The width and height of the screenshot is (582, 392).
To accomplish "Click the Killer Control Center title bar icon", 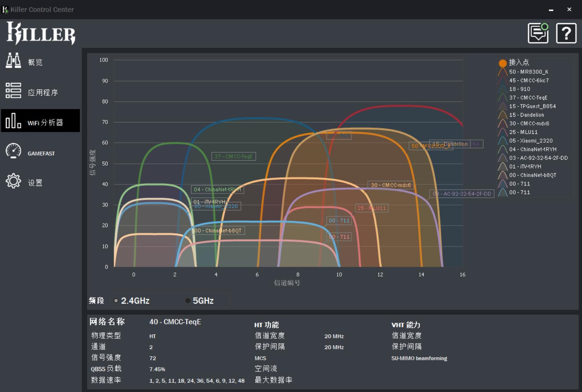I will coord(5,10).
